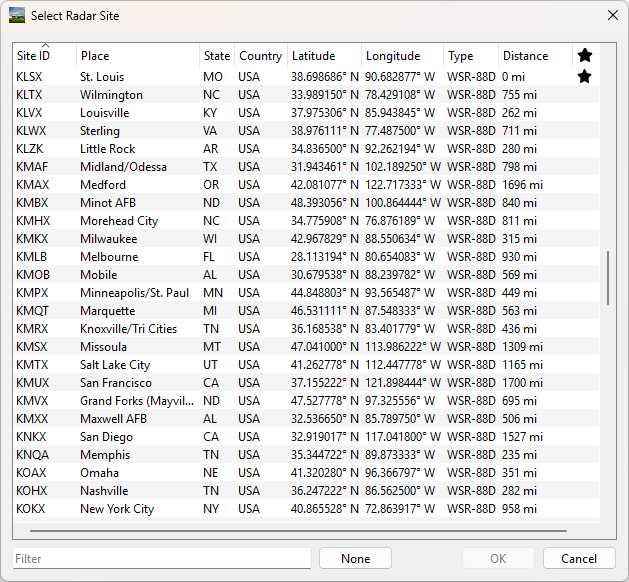Select the KOAX Omaha row
Screen dimensions: 629x582
coord(306,472)
